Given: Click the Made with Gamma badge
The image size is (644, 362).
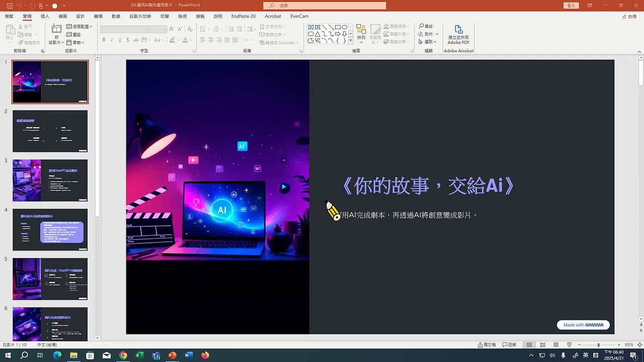Looking at the screenshot, I should [x=583, y=325].
